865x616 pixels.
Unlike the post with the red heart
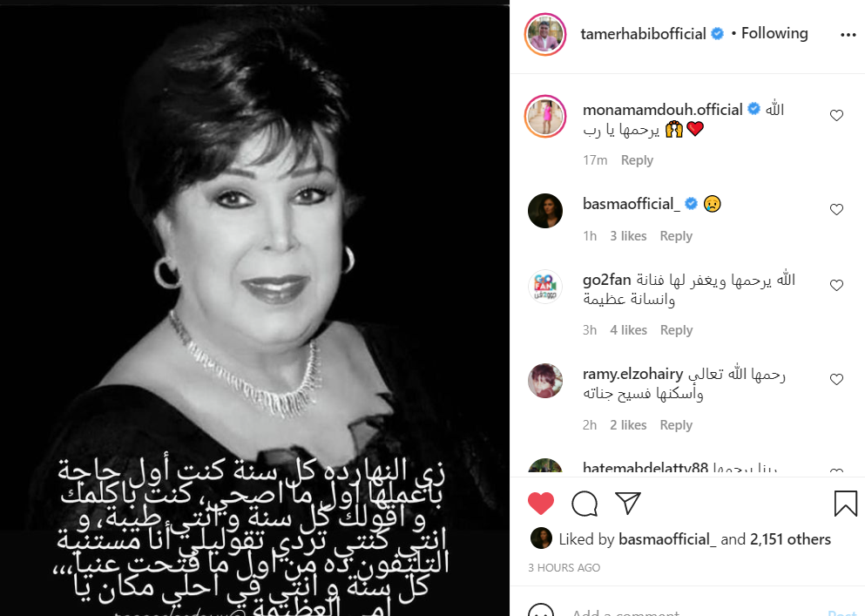point(541,503)
